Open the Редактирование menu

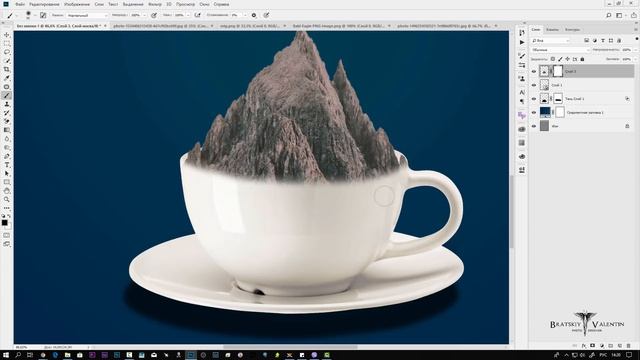click(x=44, y=4)
